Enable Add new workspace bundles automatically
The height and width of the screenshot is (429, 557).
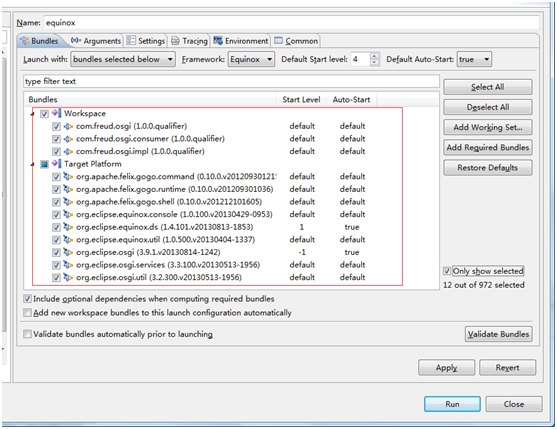click(x=27, y=313)
